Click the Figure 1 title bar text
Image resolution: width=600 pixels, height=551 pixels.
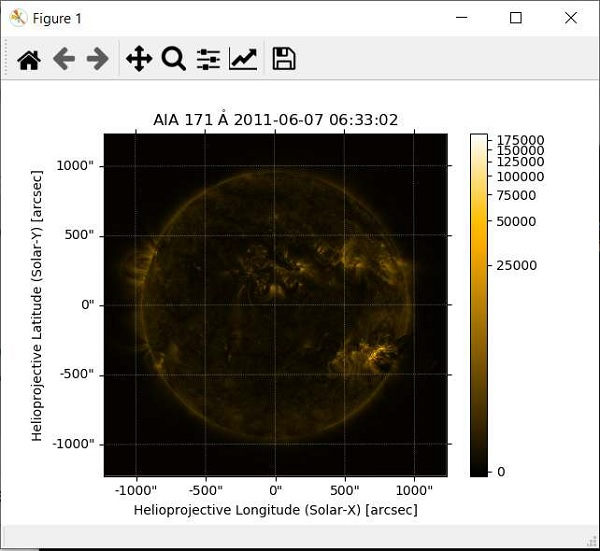59,18
